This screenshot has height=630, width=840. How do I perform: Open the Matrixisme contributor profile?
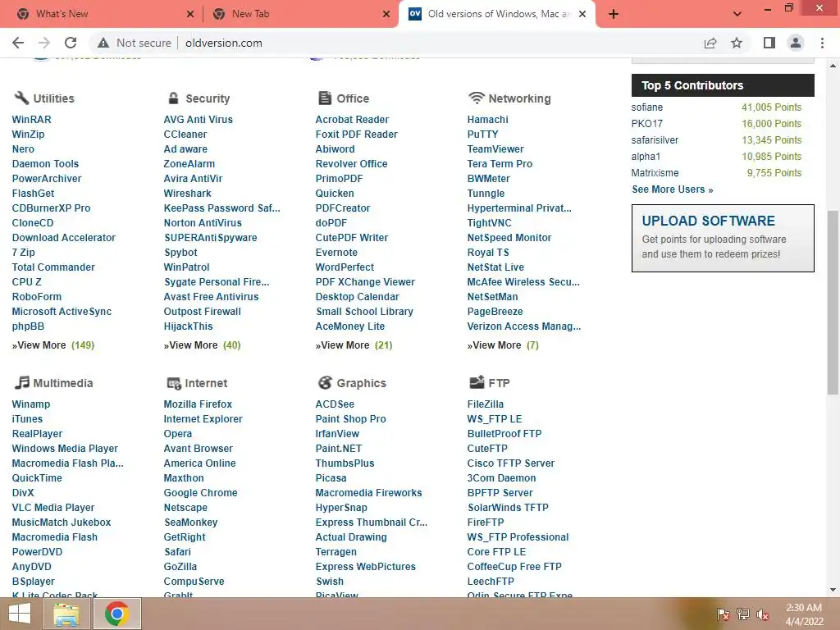point(655,172)
